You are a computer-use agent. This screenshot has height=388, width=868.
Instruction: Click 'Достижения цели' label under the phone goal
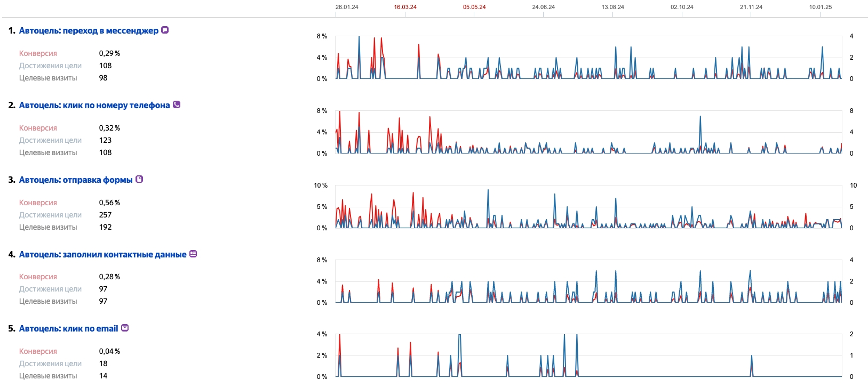pos(50,140)
